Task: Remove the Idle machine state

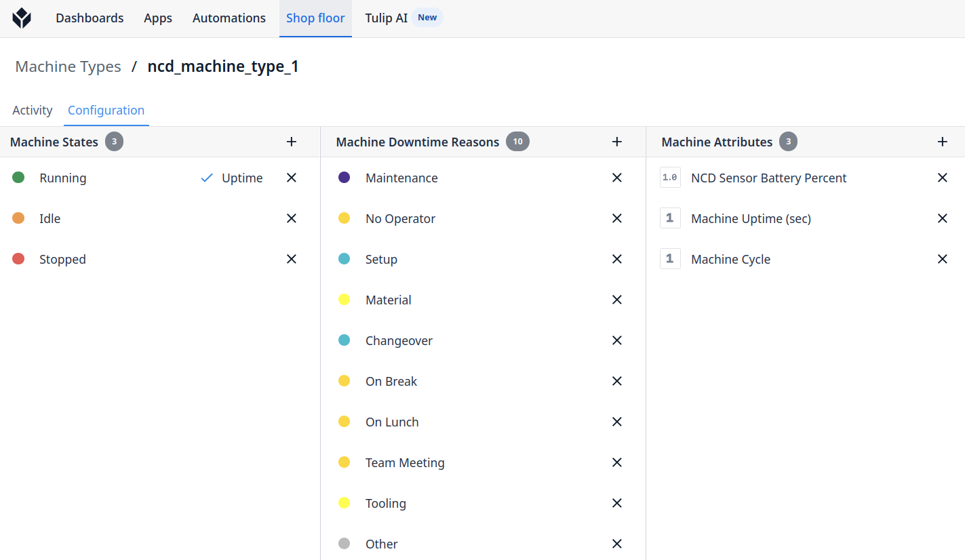Action: tap(292, 218)
